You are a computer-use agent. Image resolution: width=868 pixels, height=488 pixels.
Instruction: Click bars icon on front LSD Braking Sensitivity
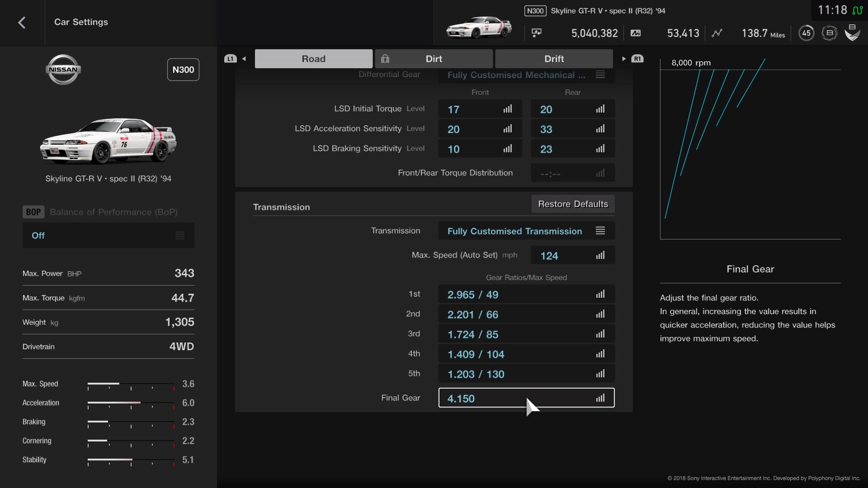pos(508,149)
